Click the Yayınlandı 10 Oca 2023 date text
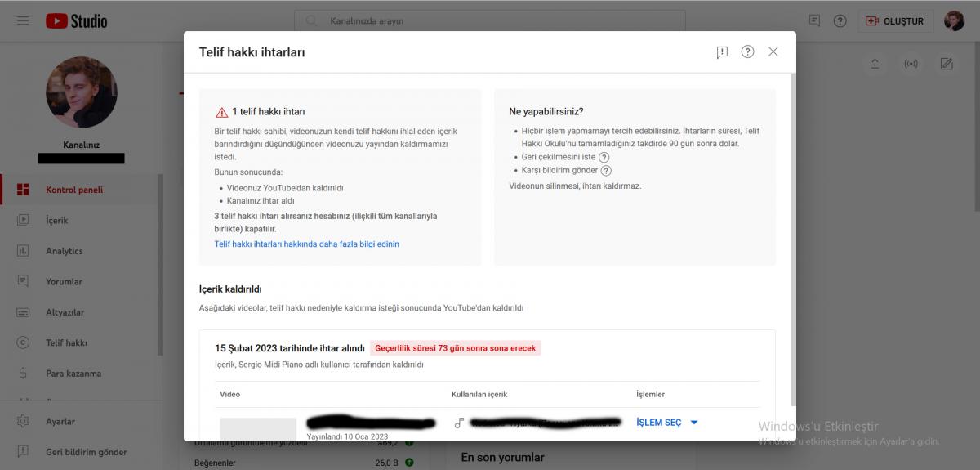This screenshot has height=470, width=980. pyautogui.click(x=347, y=436)
